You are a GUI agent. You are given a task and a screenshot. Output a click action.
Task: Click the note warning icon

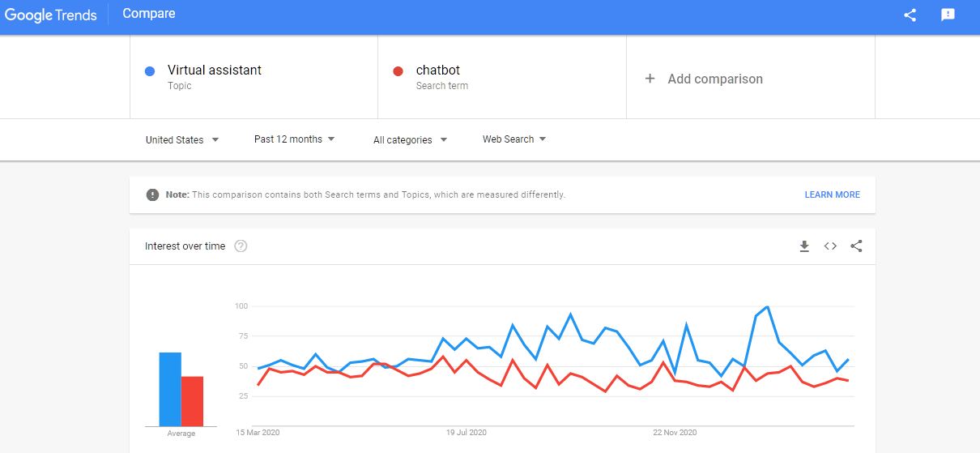click(x=152, y=194)
